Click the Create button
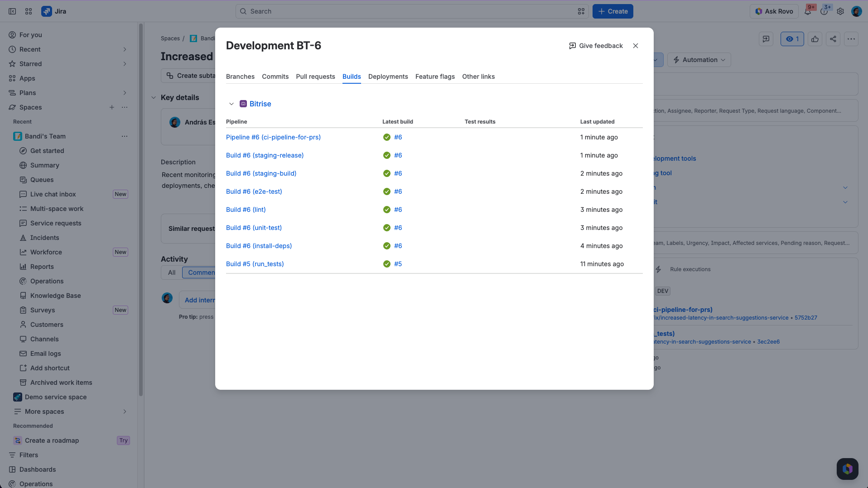The image size is (868, 488). click(x=612, y=11)
